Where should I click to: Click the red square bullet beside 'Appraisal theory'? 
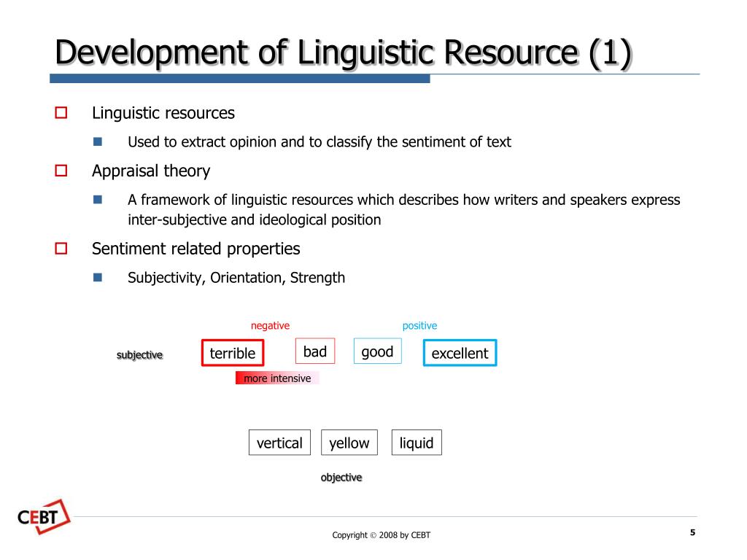click(x=61, y=171)
